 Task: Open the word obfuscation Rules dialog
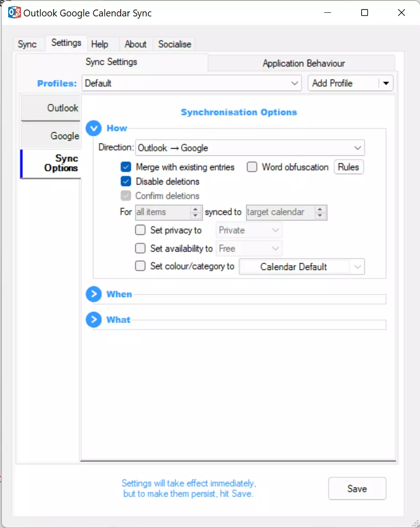click(x=348, y=167)
